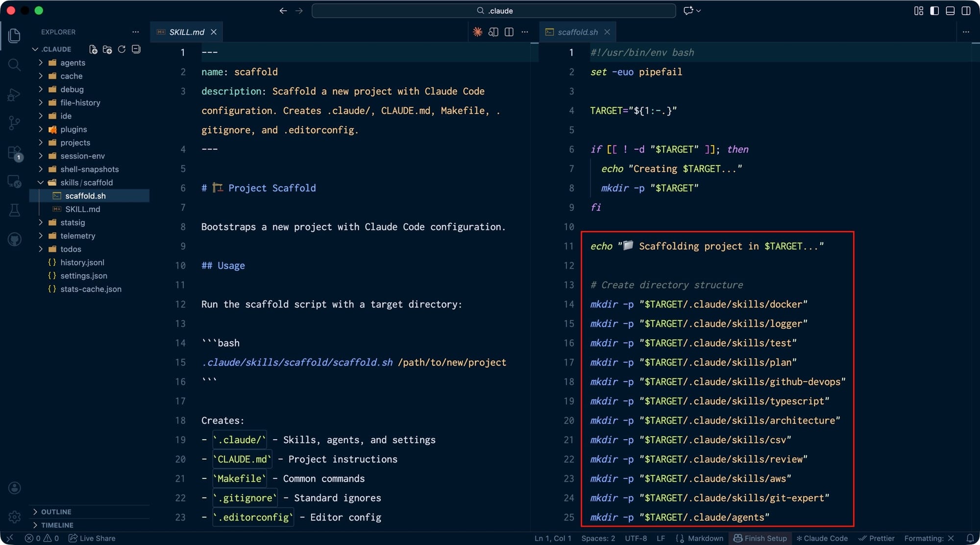Switch to the SKILL.md tab

click(x=186, y=32)
